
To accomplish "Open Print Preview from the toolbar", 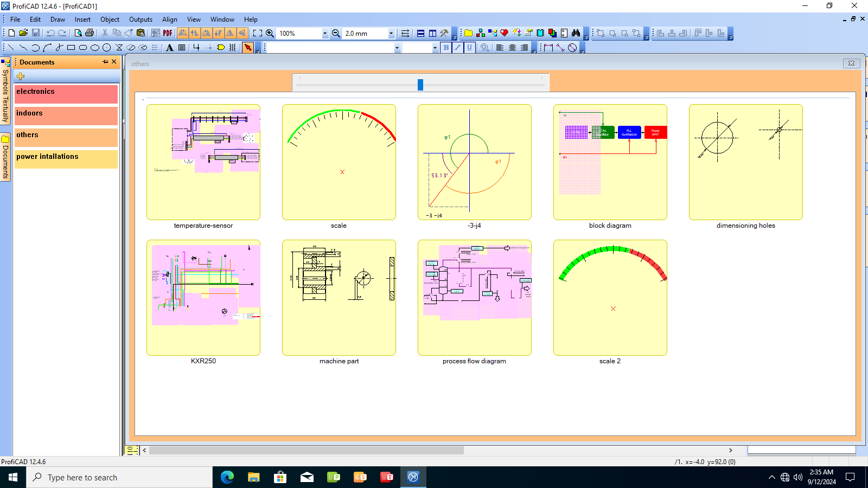I will pyautogui.click(x=78, y=33).
